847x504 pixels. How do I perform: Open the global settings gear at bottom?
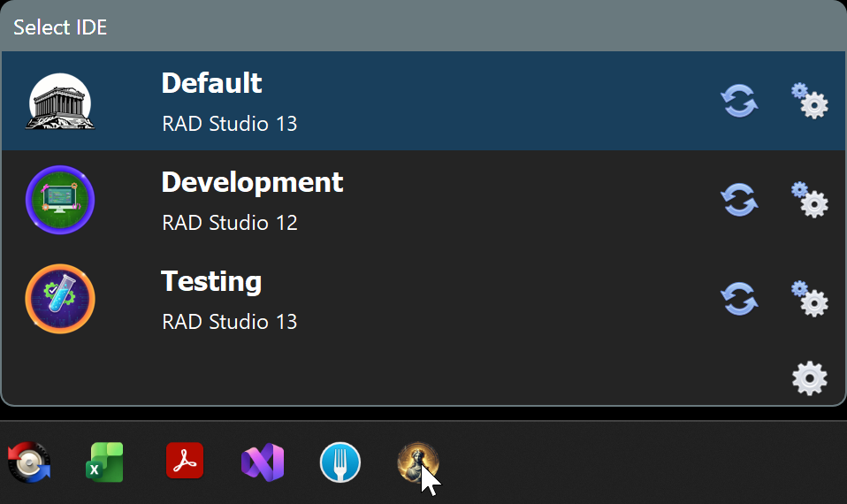(x=809, y=378)
